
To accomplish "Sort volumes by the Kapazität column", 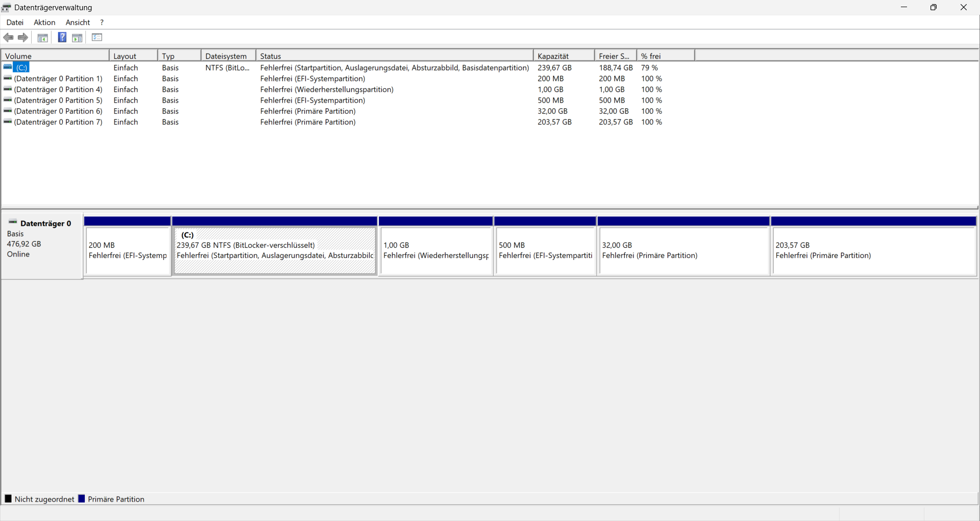I will (554, 55).
